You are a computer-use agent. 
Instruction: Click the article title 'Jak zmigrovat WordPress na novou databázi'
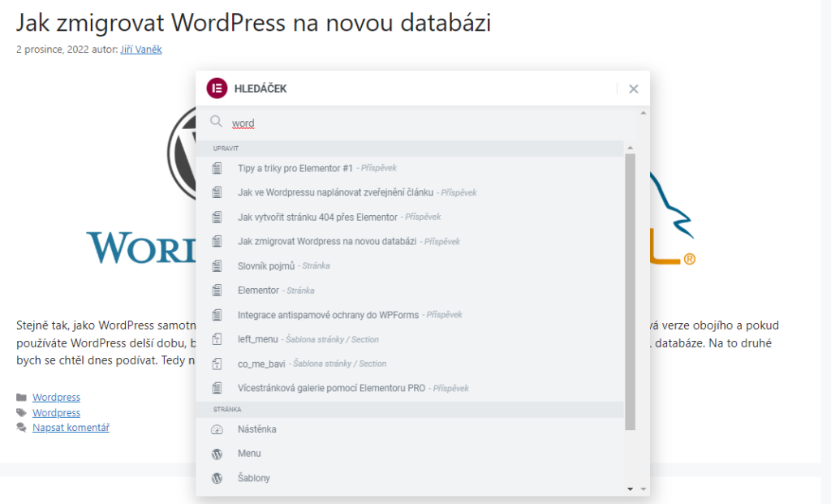[253, 23]
